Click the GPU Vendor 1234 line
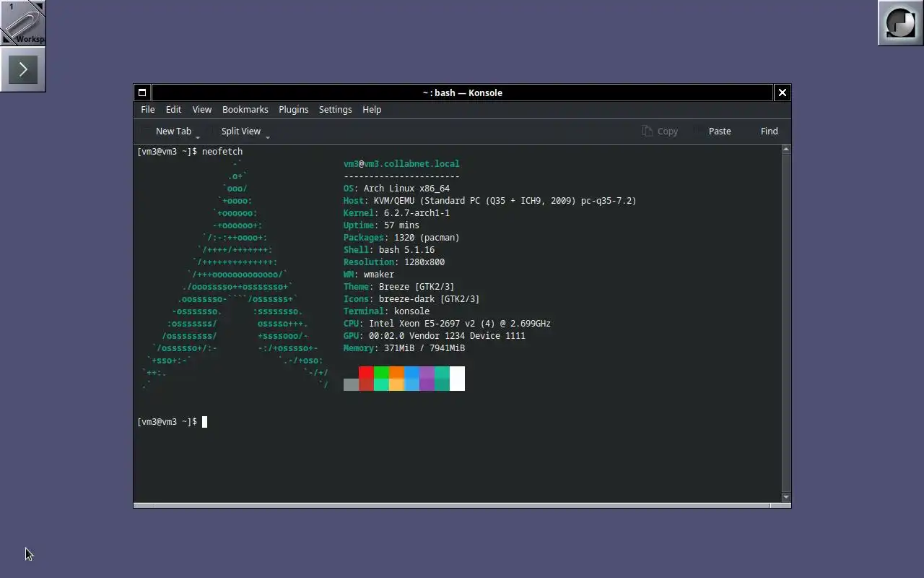 [x=435, y=336]
